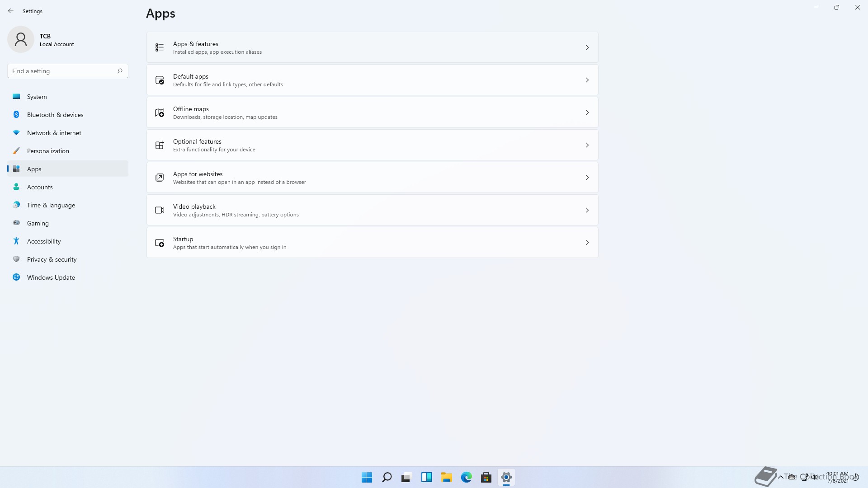This screenshot has width=868, height=488.
Task: Click the Optional features grid icon
Action: [x=160, y=145]
